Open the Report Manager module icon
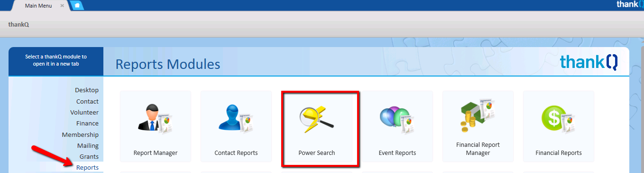This screenshot has width=644, height=173. [x=156, y=119]
